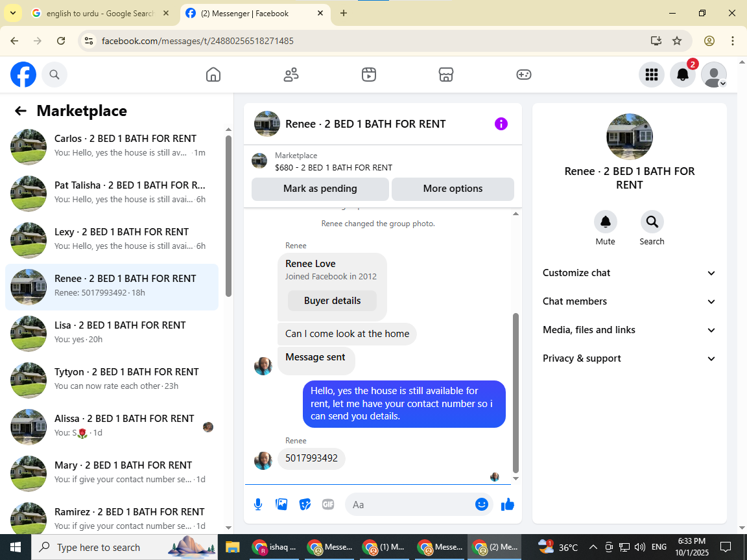Open the $680 - 2 BED 1 BATH listing link
The image size is (747, 560).
[x=333, y=168]
